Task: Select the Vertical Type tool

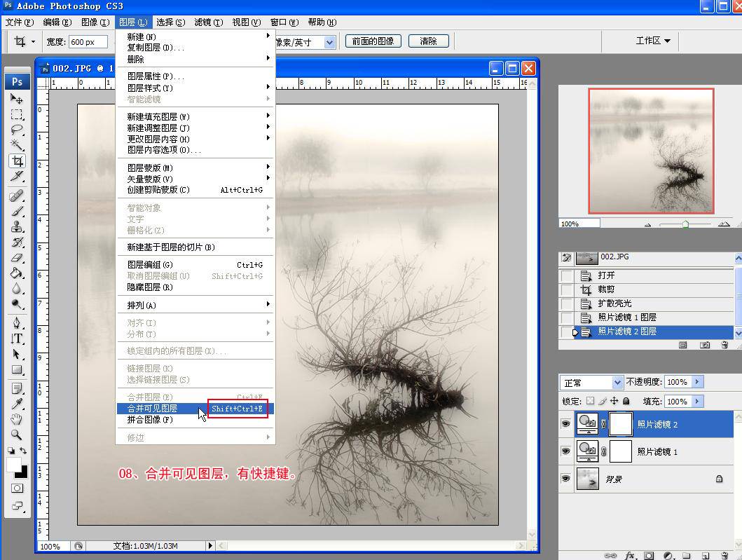Action: tap(17, 339)
